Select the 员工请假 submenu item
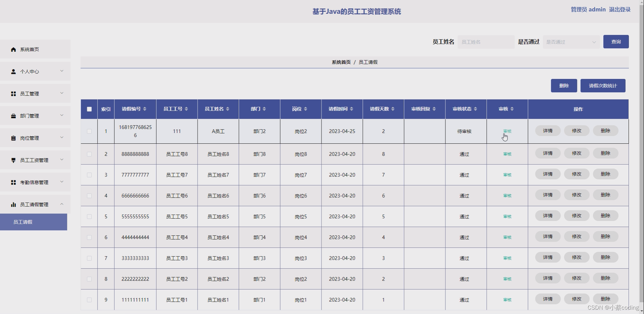The image size is (644, 314). click(34, 222)
